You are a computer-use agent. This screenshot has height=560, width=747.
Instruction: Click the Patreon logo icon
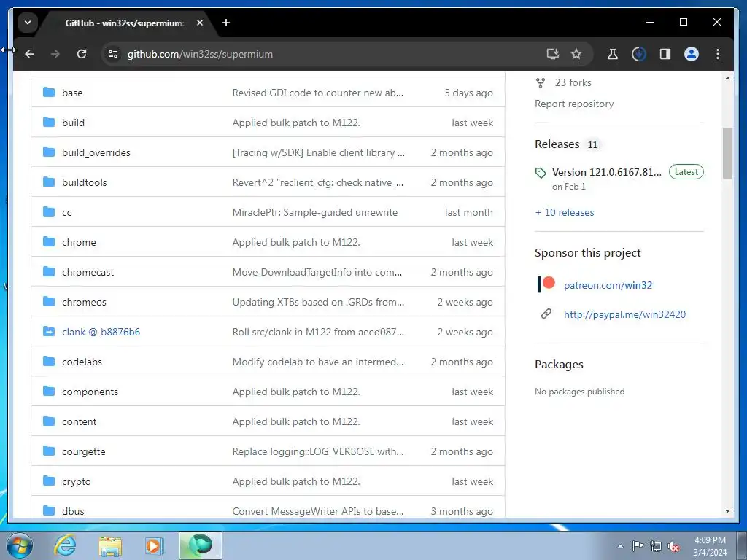tap(546, 284)
